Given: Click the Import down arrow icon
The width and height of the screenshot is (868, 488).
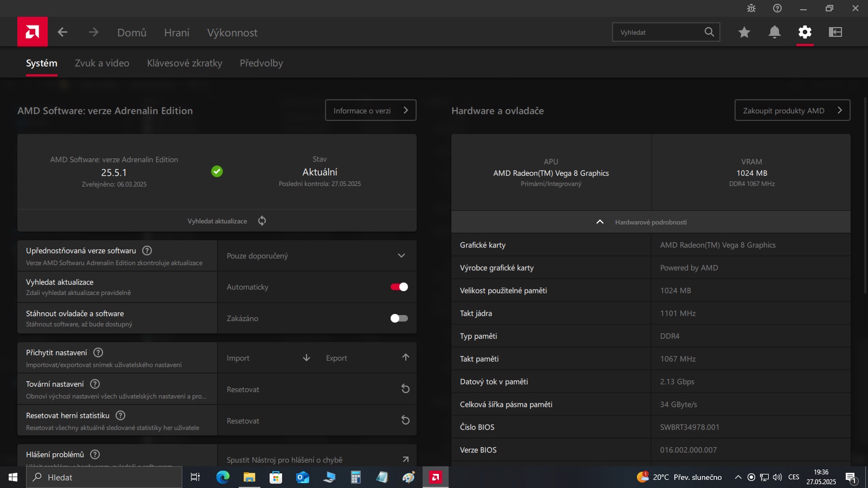Looking at the screenshot, I should pos(307,357).
